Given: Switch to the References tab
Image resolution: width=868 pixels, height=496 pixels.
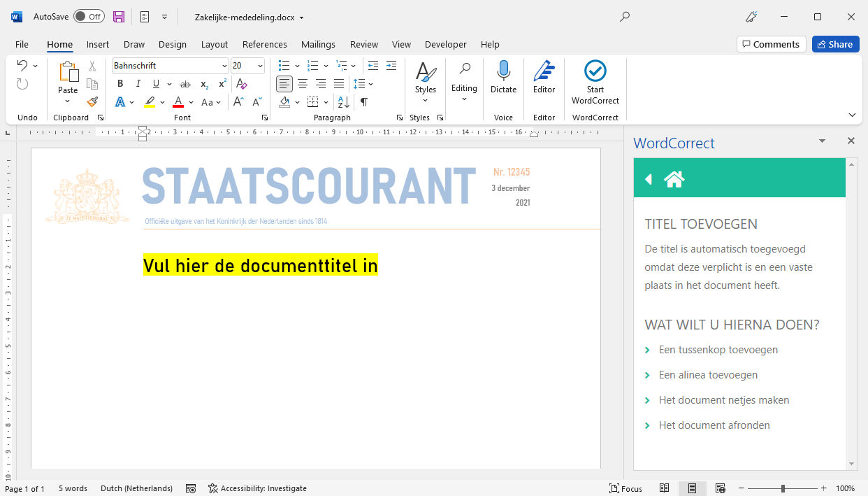Looking at the screenshot, I should (x=265, y=44).
